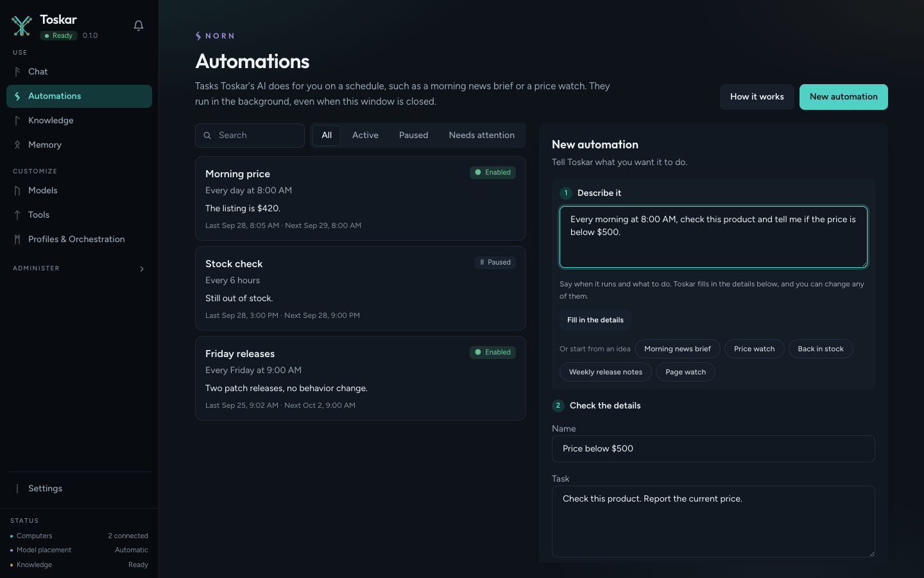Click the search magnifier icon
The width and height of the screenshot is (924, 578).
pyautogui.click(x=207, y=136)
